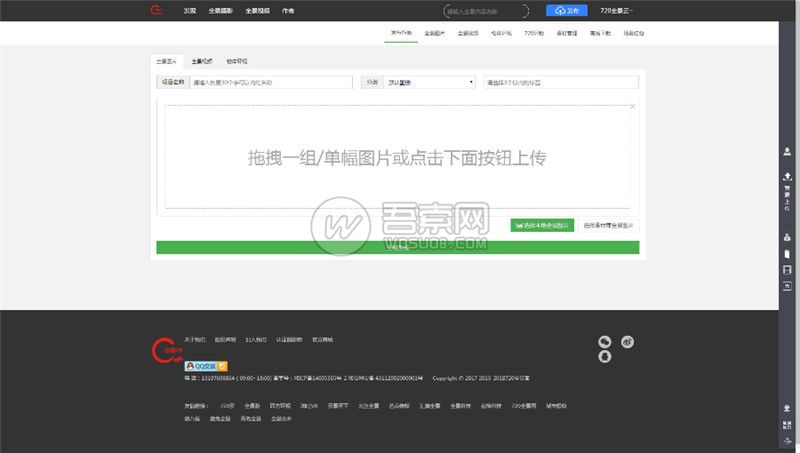Click the QQ penguin icon in footer
Image resolution: width=800 pixels, height=453 pixels.
coord(605,357)
